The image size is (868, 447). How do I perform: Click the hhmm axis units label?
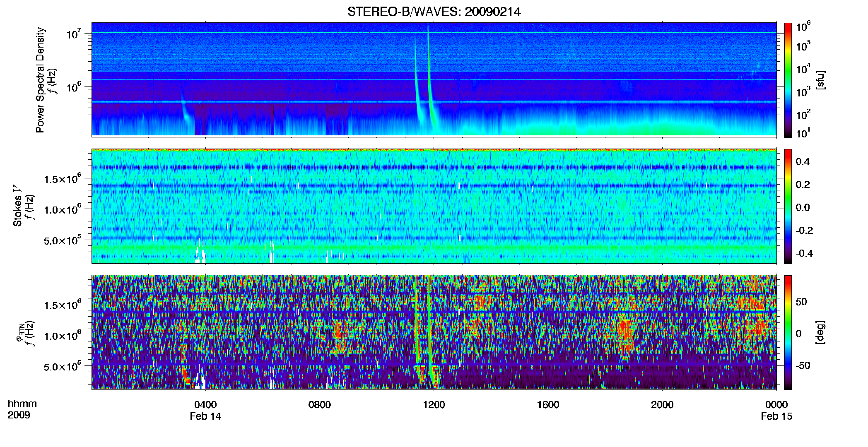pos(22,404)
